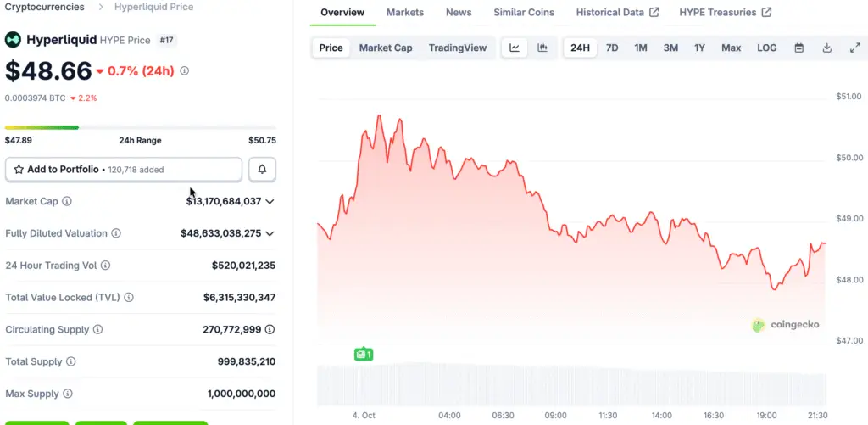The width and height of the screenshot is (868, 425).
Task: Switch to candlestick chart icon
Action: click(x=542, y=48)
